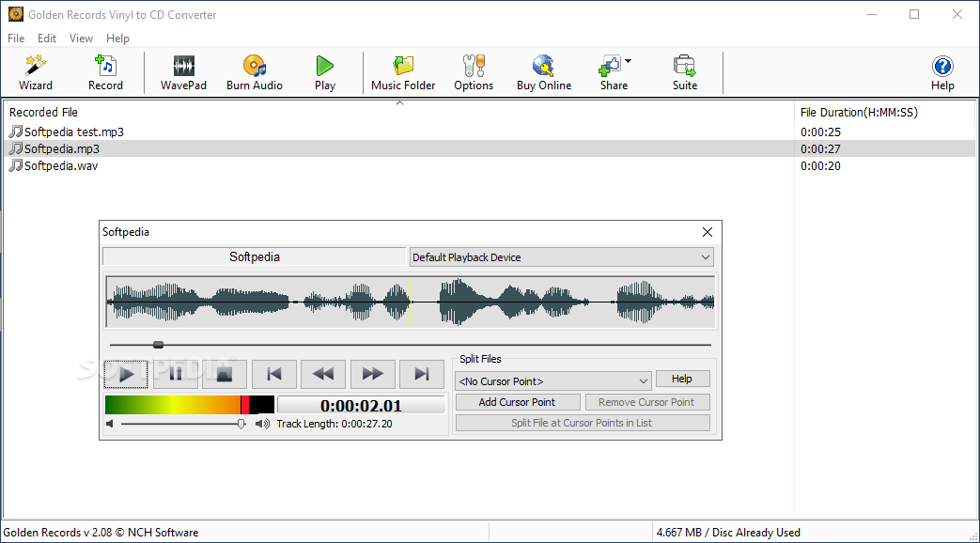980x543 pixels.
Task: Click the 0:00:25 duration value
Action: click(x=820, y=132)
